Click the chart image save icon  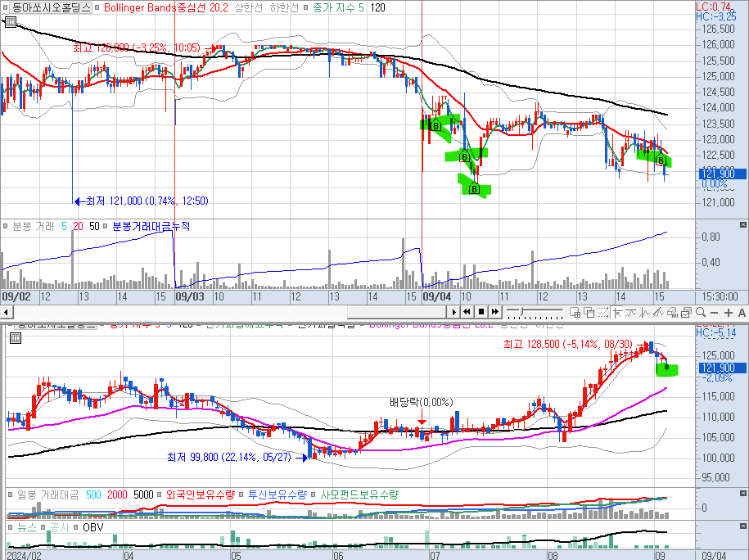(x=687, y=313)
